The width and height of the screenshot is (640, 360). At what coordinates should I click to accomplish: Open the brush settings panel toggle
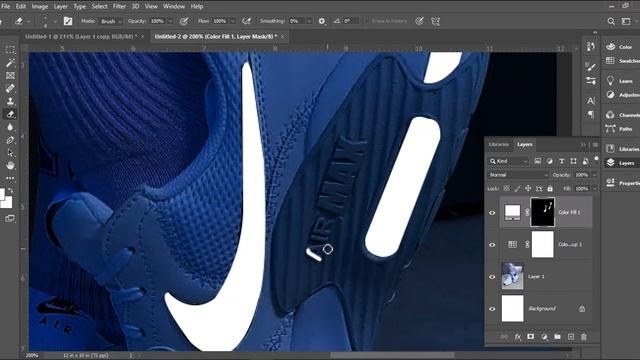tap(68, 21)
